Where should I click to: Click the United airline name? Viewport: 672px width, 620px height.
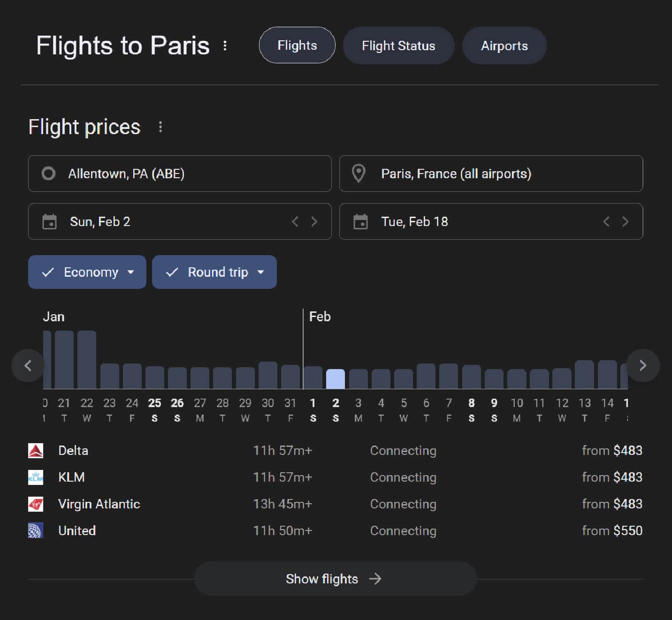coord(77,530)
